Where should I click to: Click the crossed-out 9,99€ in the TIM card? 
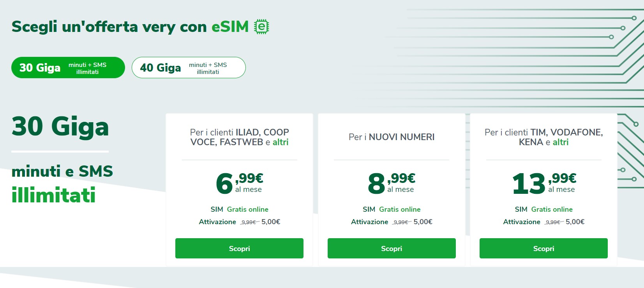pos(553,222)
